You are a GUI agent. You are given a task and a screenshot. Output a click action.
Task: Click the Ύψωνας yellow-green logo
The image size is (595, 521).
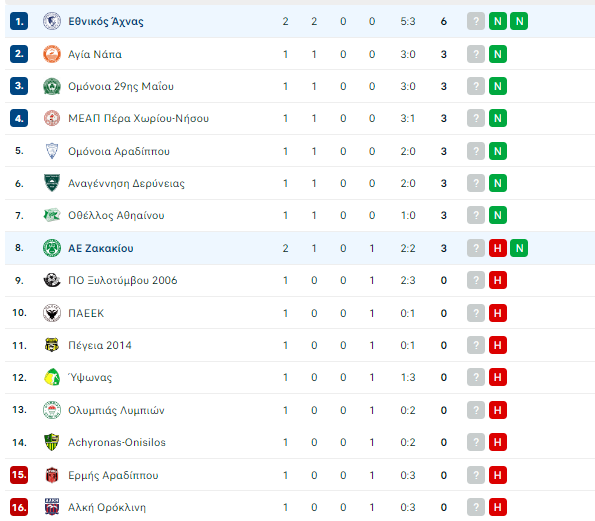coord(52,377)
